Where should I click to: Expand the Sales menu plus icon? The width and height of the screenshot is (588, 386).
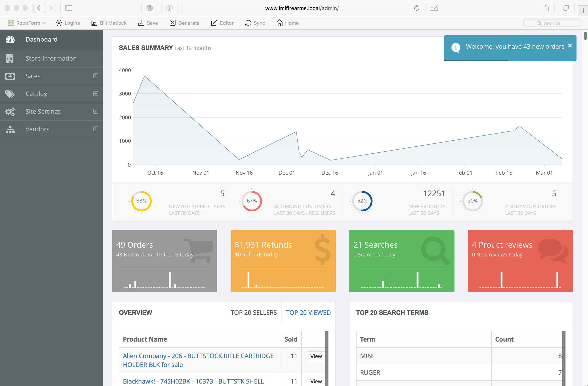click(x=96, y=76)
